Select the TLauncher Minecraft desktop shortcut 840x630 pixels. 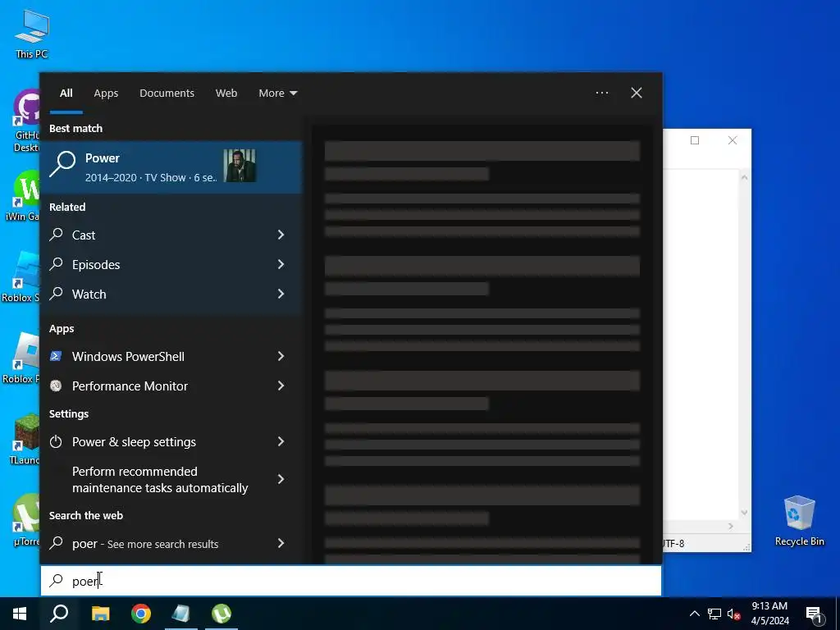tap(25, 440)
